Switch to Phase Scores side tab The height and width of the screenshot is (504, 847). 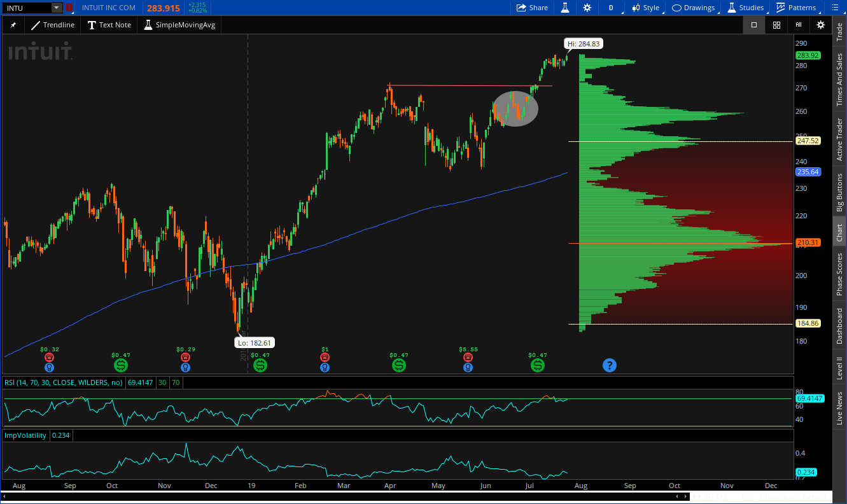coord(839,274)
